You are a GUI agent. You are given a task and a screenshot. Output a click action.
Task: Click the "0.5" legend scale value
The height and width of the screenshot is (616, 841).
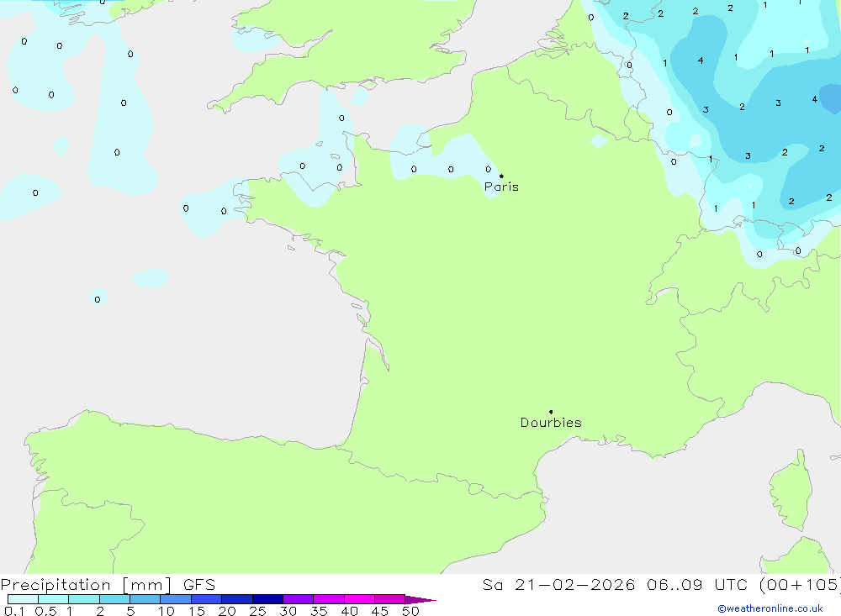point(45,611)
